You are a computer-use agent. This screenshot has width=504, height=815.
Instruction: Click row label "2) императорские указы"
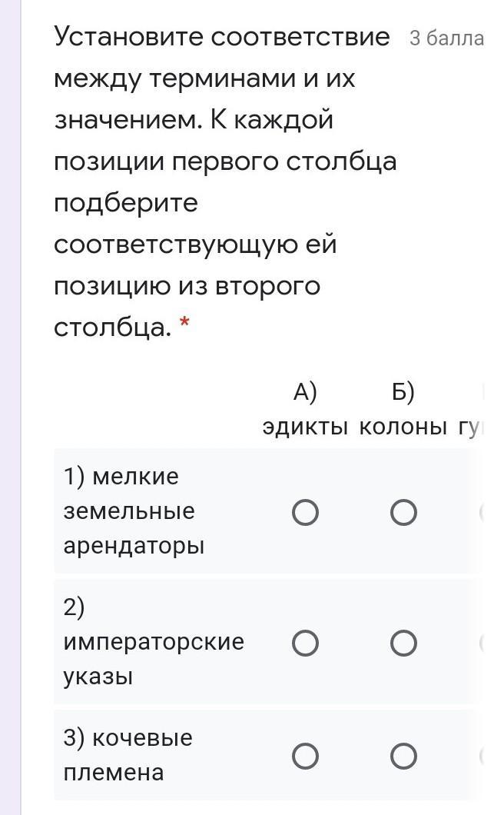(x=154, y=642)
